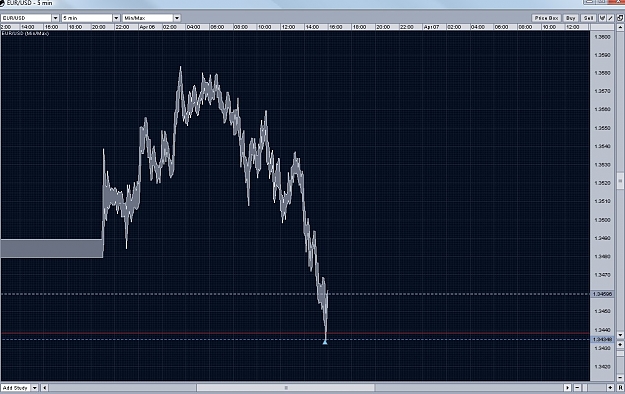Viewport: 625px width, 394px height.
Task: Click the detach chart window icon
Action: tap(620, 18)
